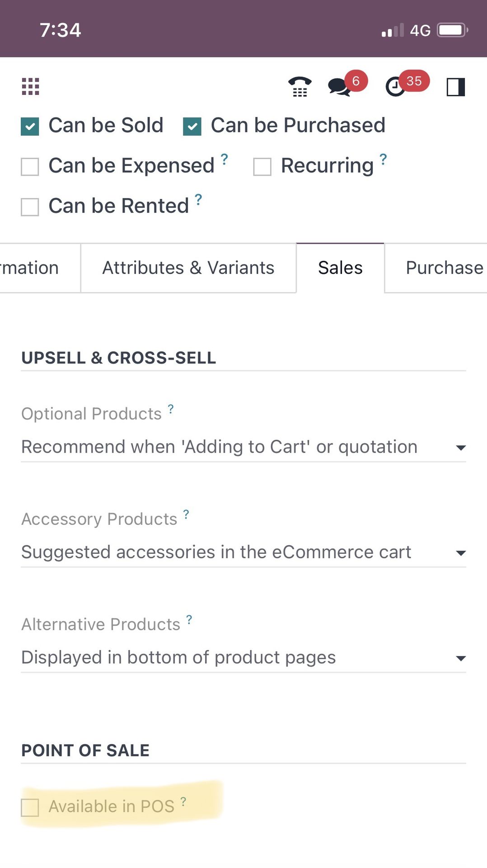Open the VoIP phone dialer icon
The width and height of the screenshot is (487, 868).
pos(300,86)
